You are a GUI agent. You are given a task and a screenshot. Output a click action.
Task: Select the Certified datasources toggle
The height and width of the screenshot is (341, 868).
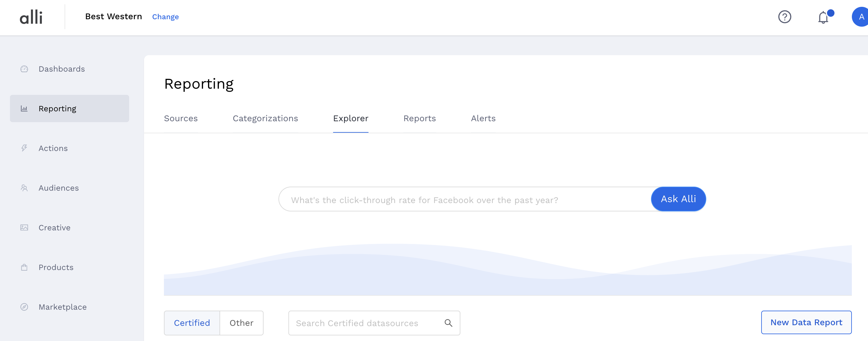click(x=192, y=323)
